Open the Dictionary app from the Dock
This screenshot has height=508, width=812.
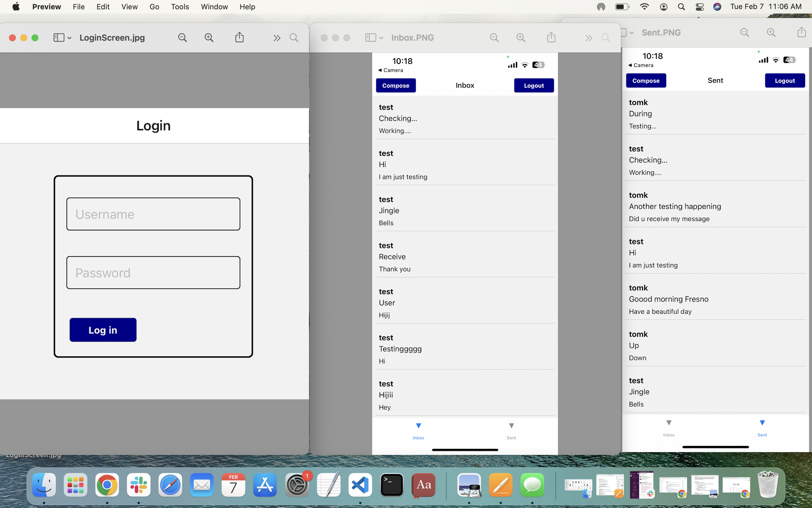(423, 485)
